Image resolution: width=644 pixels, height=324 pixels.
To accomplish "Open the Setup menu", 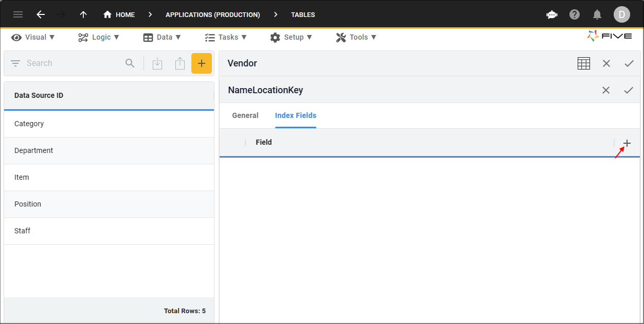I will (x=291, y=37).
